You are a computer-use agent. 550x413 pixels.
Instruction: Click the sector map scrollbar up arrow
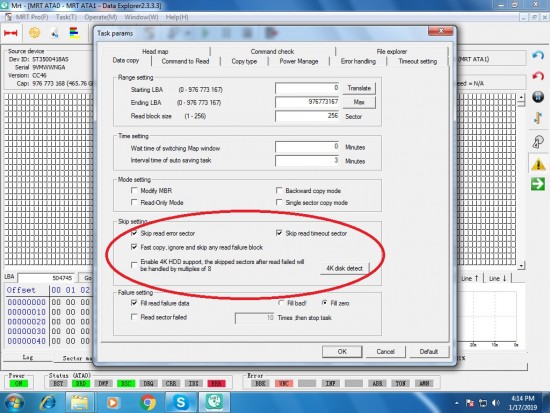point(521,98)
